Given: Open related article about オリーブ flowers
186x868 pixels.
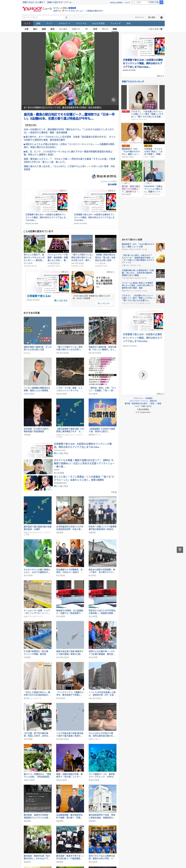Looking at the screenshot, I should (x=70, y=138).
